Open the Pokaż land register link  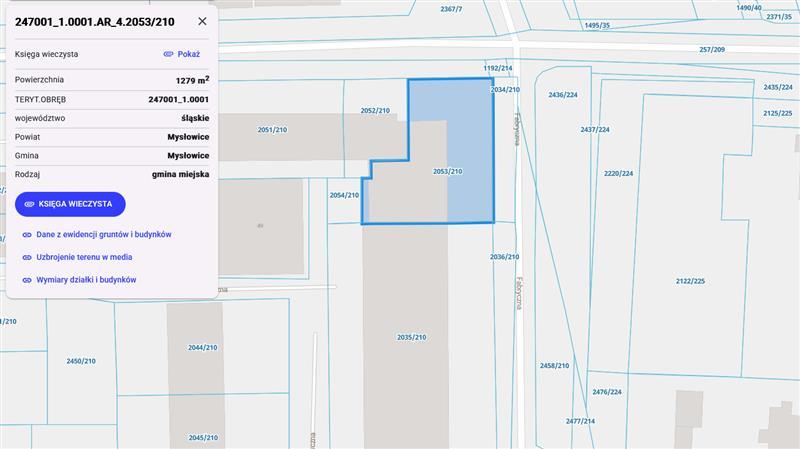point(188,54)
